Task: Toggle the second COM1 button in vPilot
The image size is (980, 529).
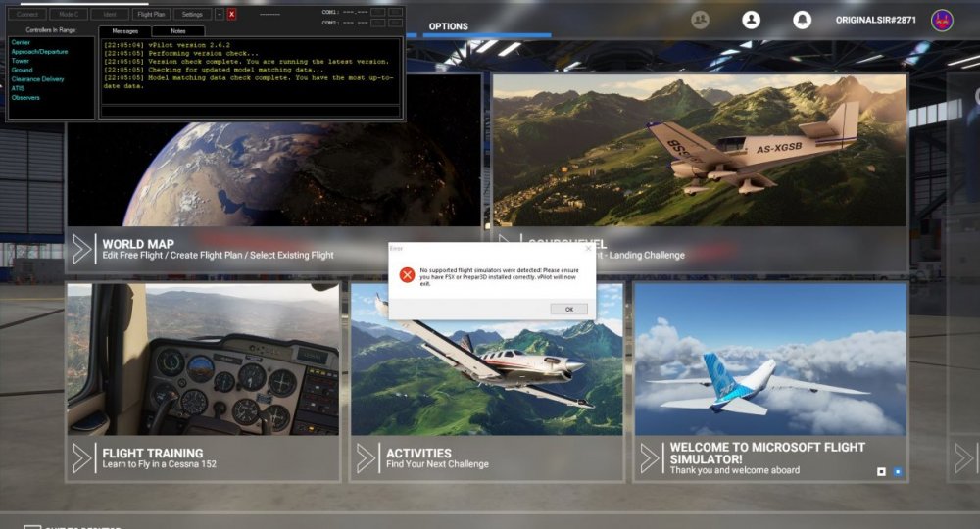Action: click(395, 12)
